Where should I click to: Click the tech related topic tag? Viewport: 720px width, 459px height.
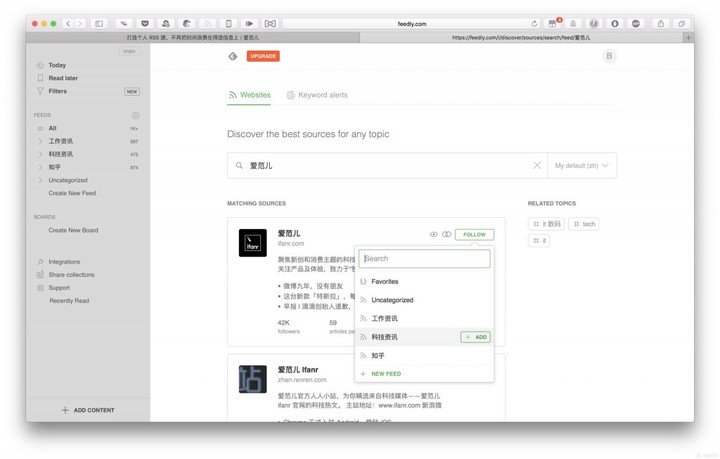click(584, 224)
